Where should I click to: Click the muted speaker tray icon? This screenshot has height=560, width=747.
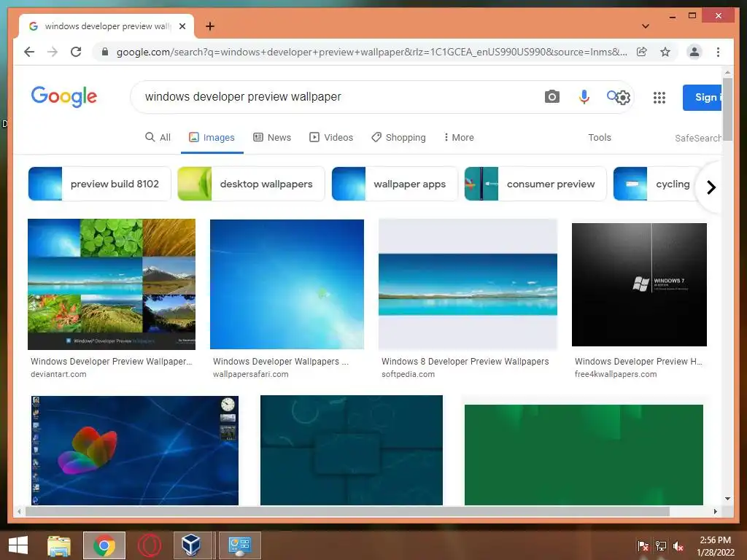click(x=678, y=546)
